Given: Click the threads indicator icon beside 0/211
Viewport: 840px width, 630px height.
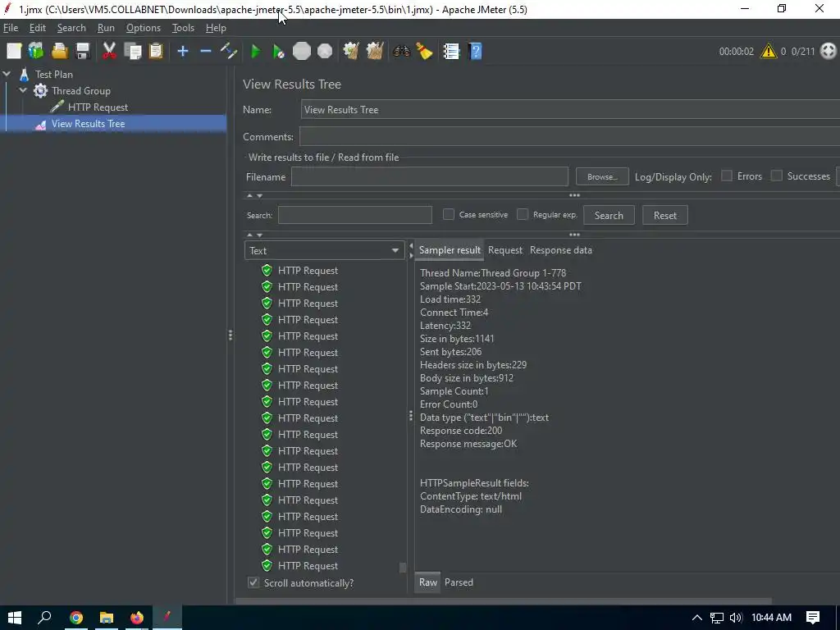Looking at the screenshot, I should 829,52.
